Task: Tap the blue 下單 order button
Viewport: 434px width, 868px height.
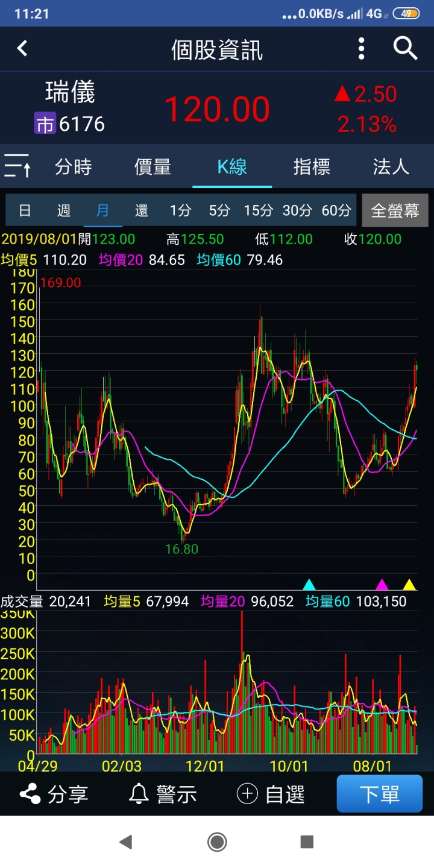Action: (380, 794)
